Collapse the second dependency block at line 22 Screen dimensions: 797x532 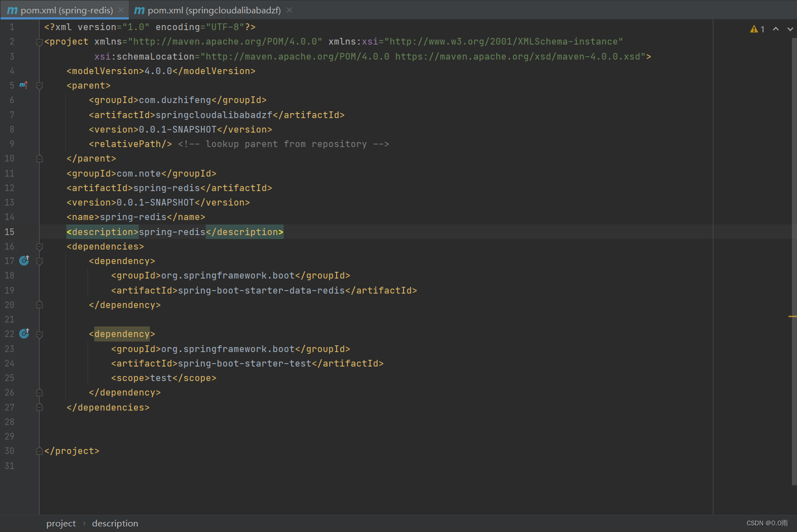coord(38,333)
